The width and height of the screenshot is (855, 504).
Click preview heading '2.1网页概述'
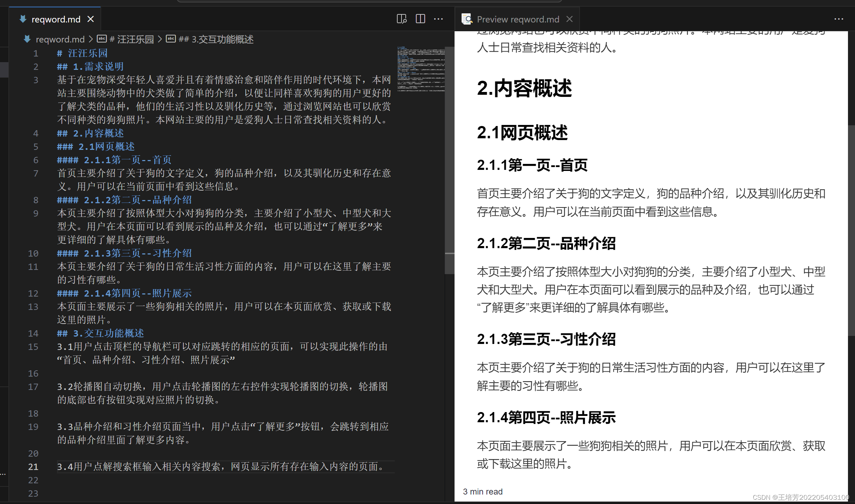coord(522,133)
